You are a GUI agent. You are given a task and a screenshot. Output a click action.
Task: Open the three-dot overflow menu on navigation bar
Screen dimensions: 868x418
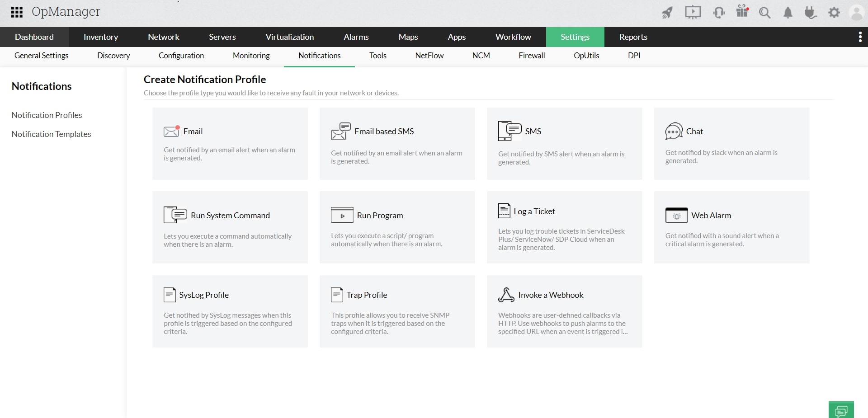(860, 37)
